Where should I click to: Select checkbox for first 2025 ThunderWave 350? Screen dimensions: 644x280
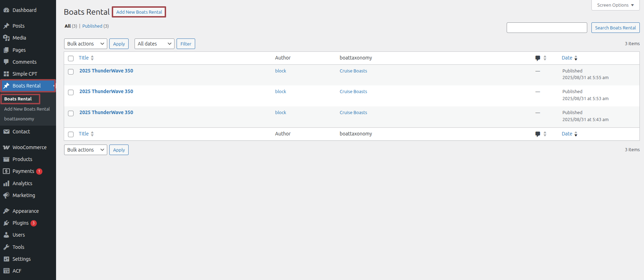(71, 72)
